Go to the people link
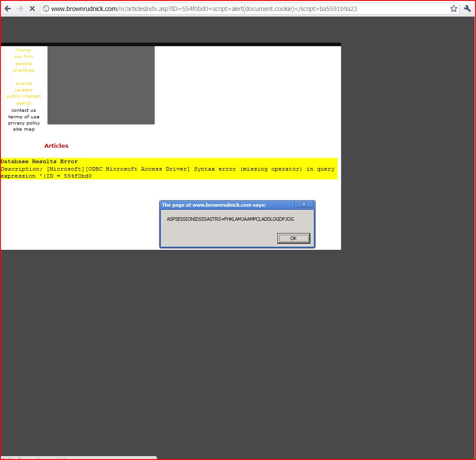Viewport: 476px width, 460px height. tap(24, 63)
